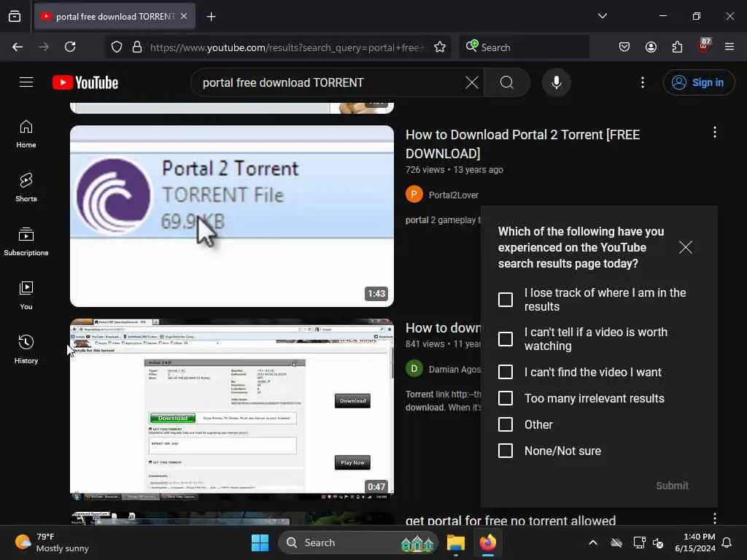
Task: Open the notification bell in the taskbar
Action: [x=727, y=542]
